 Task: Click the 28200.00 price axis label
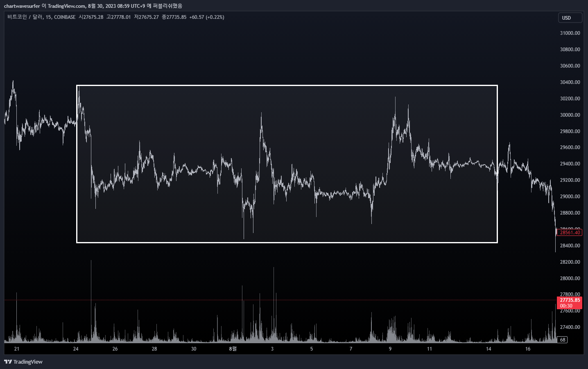570,262
